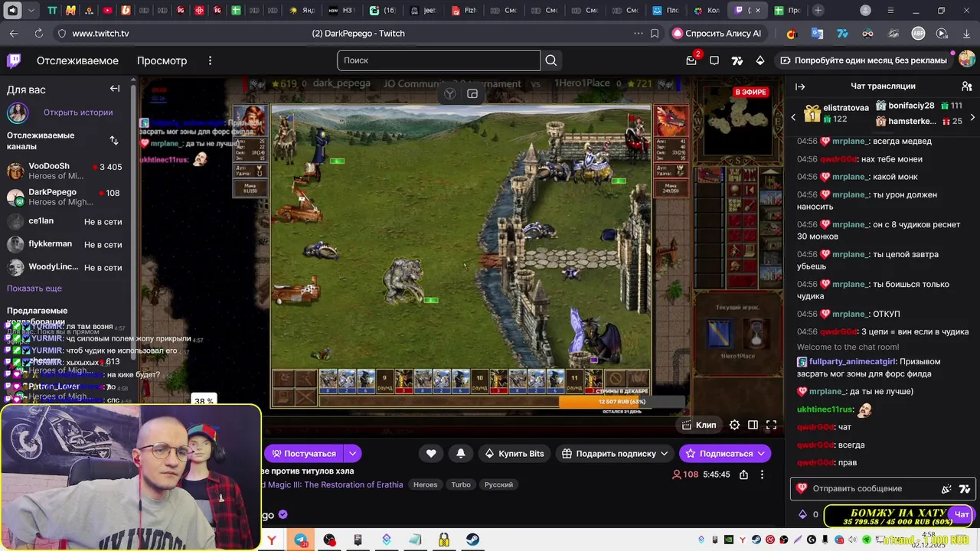
Task: Click the heart follow button under player
Action: coord(431,454)
